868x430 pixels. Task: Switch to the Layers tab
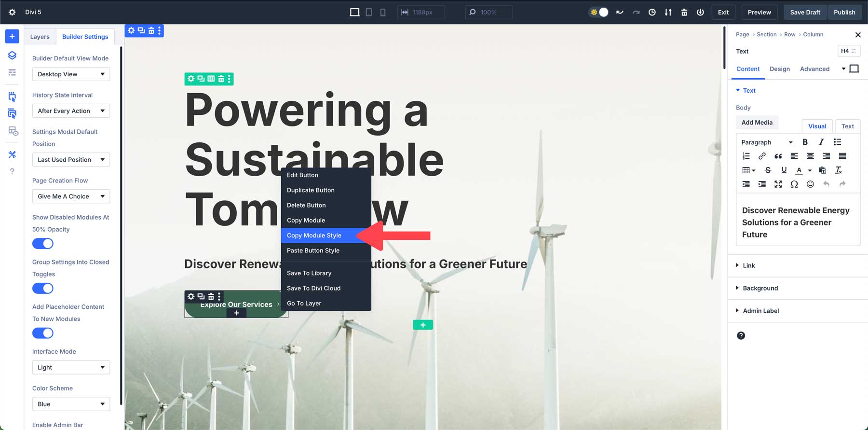40,37
